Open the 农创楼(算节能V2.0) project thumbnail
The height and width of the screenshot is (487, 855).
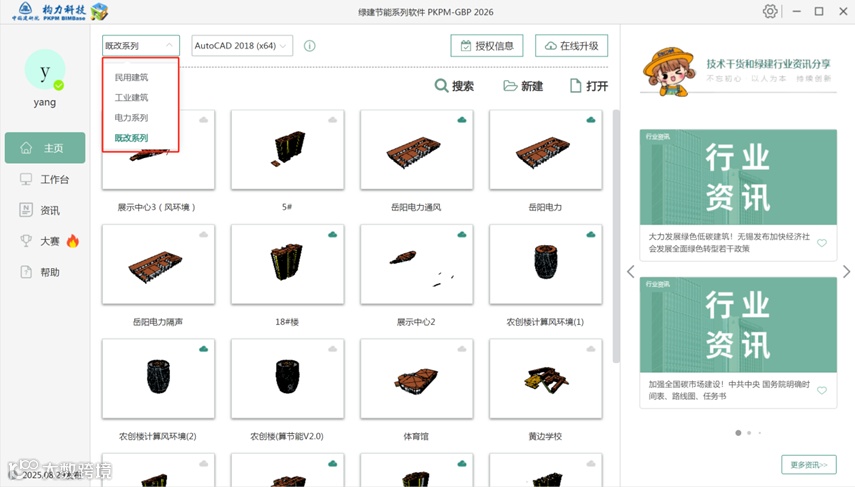tap(287, 379)
